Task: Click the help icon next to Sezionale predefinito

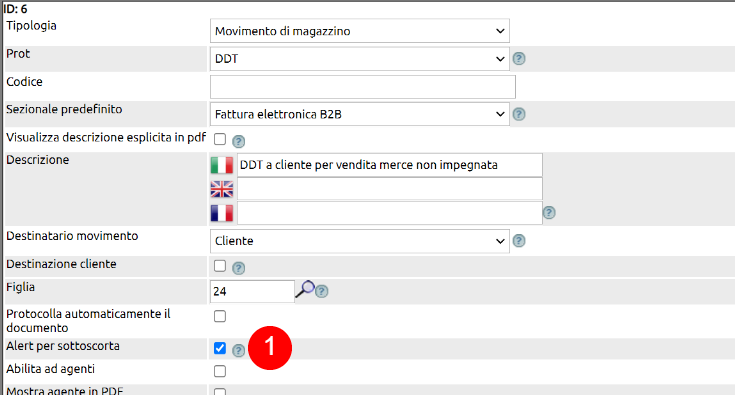Action: tap(518, 114)
